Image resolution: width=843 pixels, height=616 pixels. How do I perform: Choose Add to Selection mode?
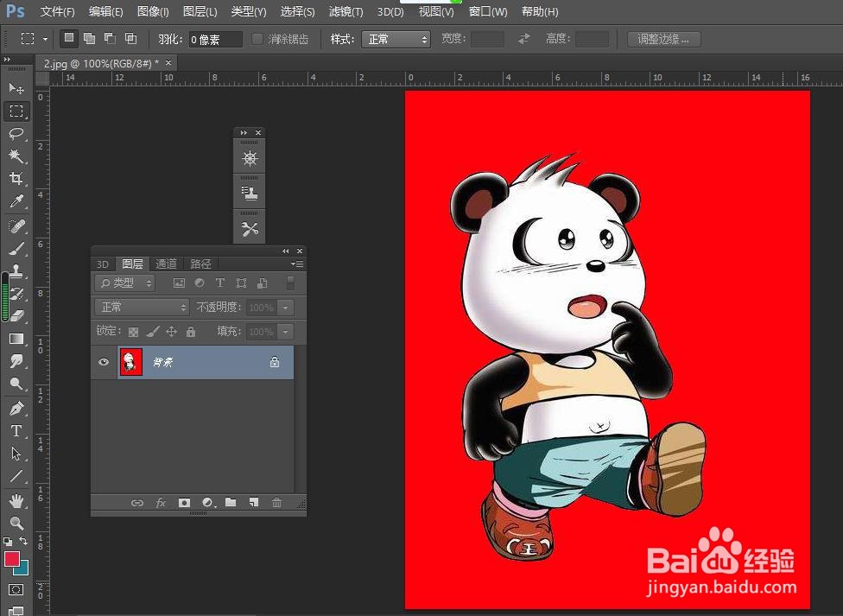89,38
